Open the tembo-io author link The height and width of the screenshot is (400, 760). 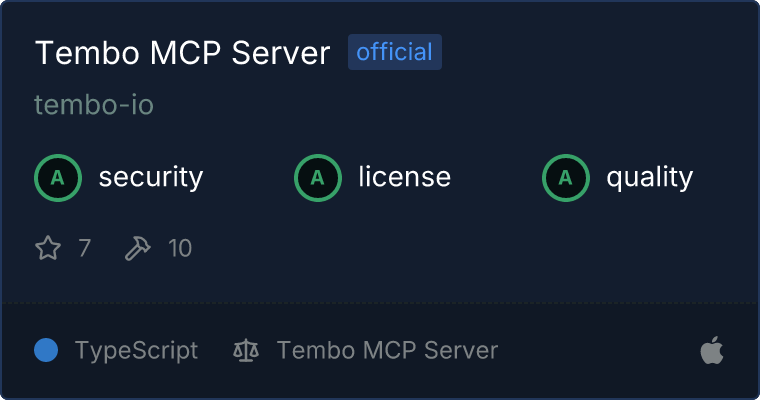(94, 104)
